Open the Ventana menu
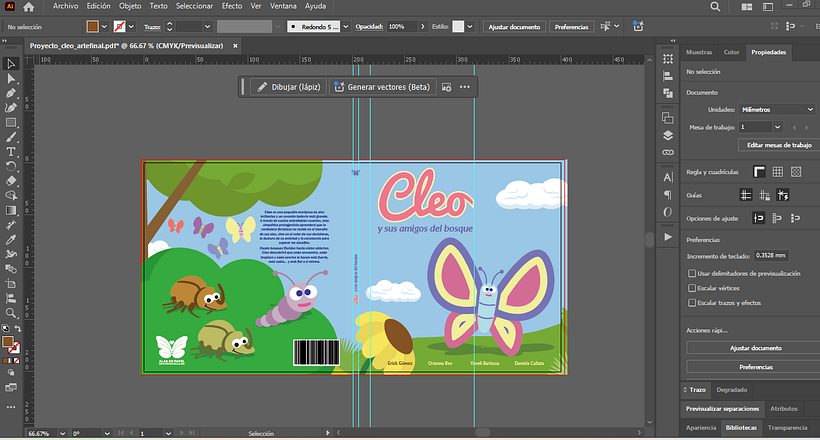The image size is (820, 440). point(283,6)
